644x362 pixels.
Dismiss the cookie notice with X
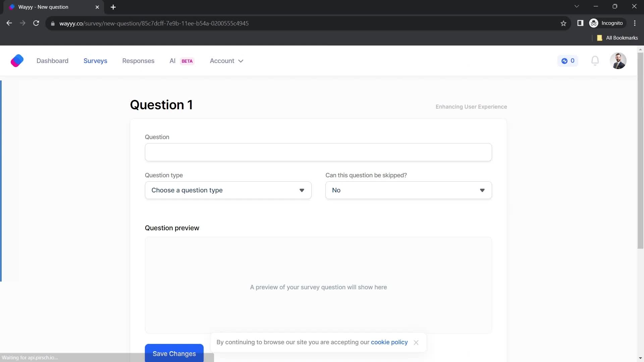[x=416, y=342]
